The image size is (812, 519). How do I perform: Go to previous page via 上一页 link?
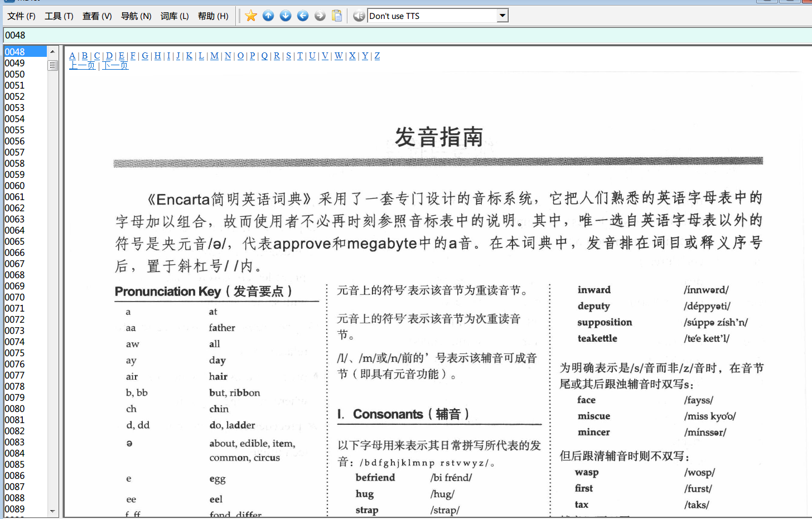82,65
